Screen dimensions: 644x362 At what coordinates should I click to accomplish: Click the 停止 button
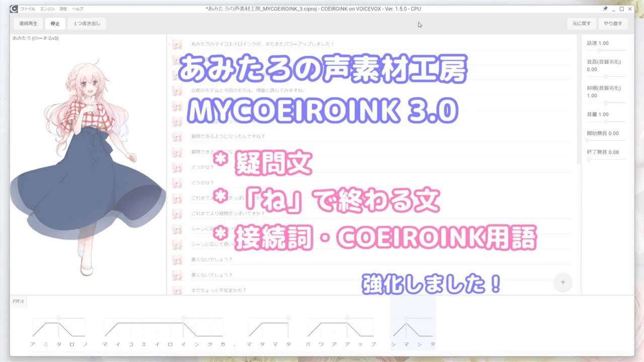point(55,24)
